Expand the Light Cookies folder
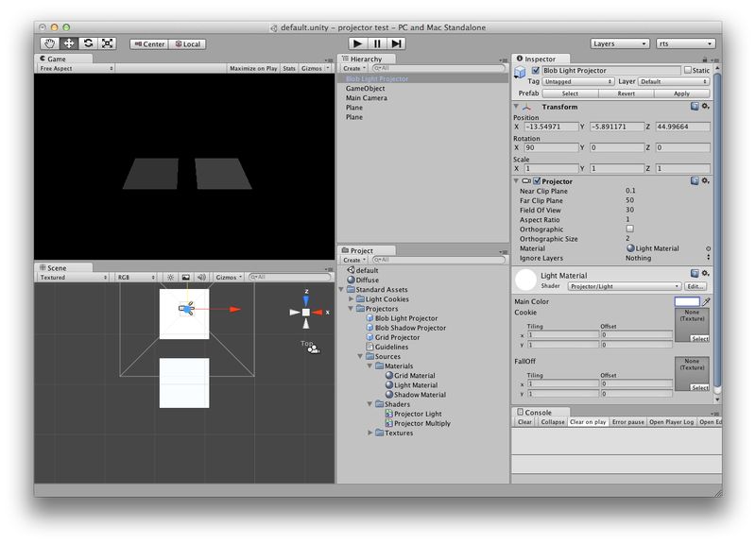Screen dimensions: 756x544 coord(351,299)
